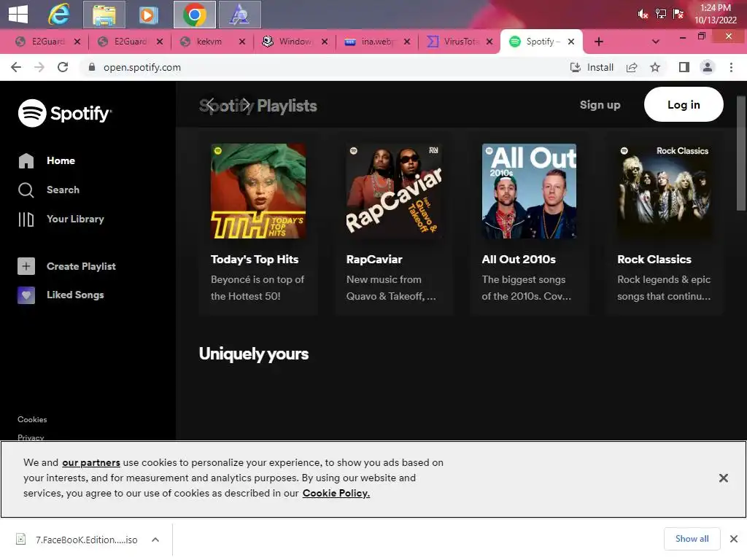Open Search in the sidebar
747x560 pixels.
[49, 190]
